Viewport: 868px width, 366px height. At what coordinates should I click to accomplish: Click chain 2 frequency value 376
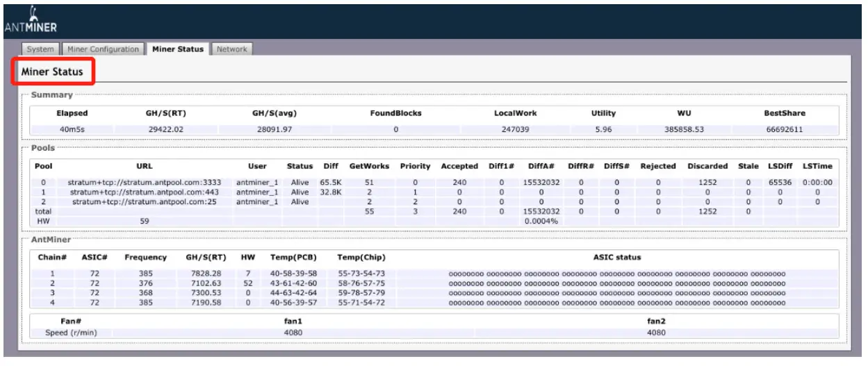tap(145, 283)
